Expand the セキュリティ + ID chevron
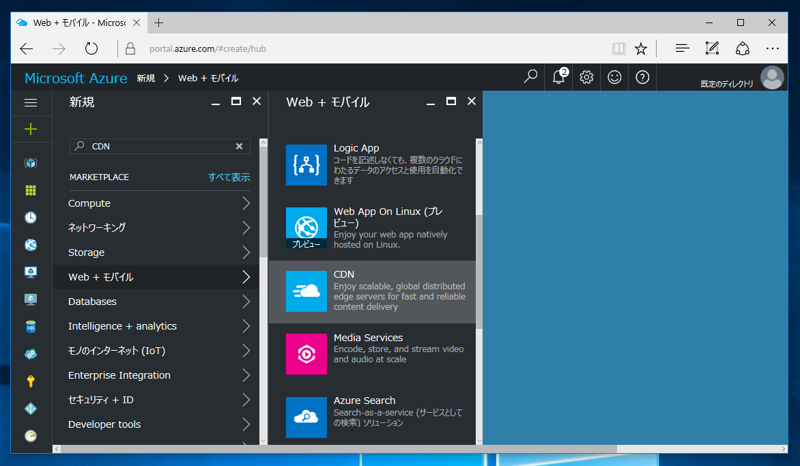The image size is (800, 466). (246, 400)
